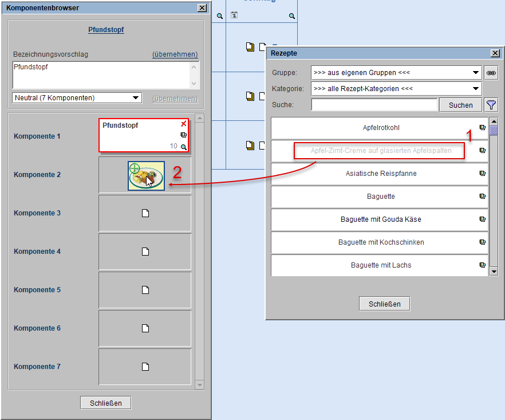The width and height of the screenshot is (505, 420).
Task: Remove Pfundstopf with the red X icon
Action: 184,124
